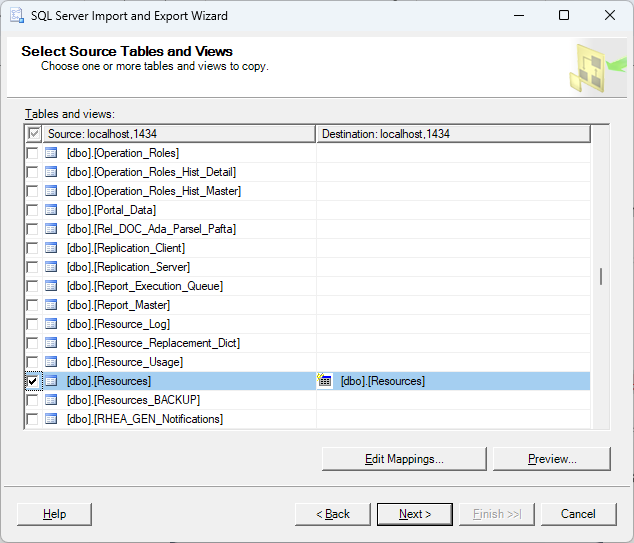Screen dimensions: 634x543
Task: Check the Resource_Usage checkbox
Action: click(x=32, y=362)
